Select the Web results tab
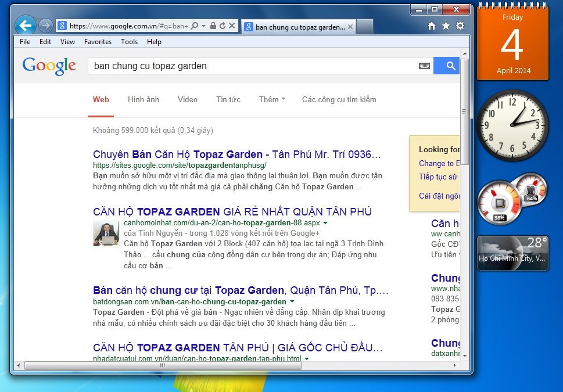The height and width of the screenshot is (392, 563). (x=101, y=100)
